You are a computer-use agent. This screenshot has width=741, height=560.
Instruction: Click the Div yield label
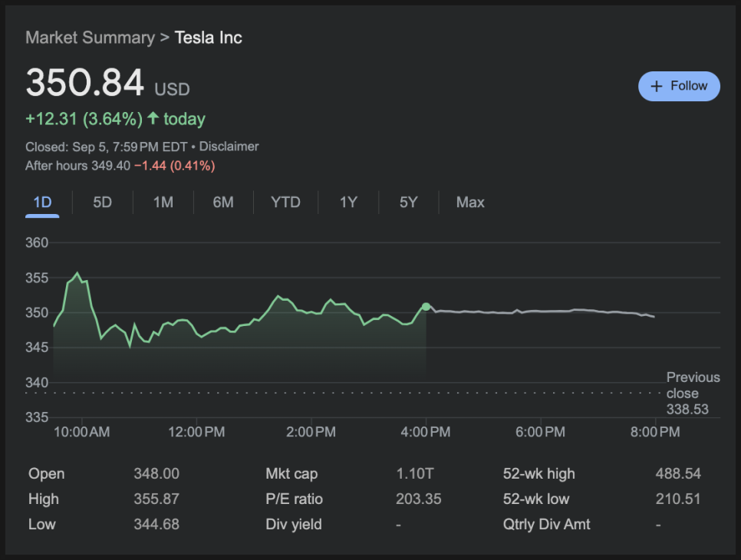(x=294, y=525)
